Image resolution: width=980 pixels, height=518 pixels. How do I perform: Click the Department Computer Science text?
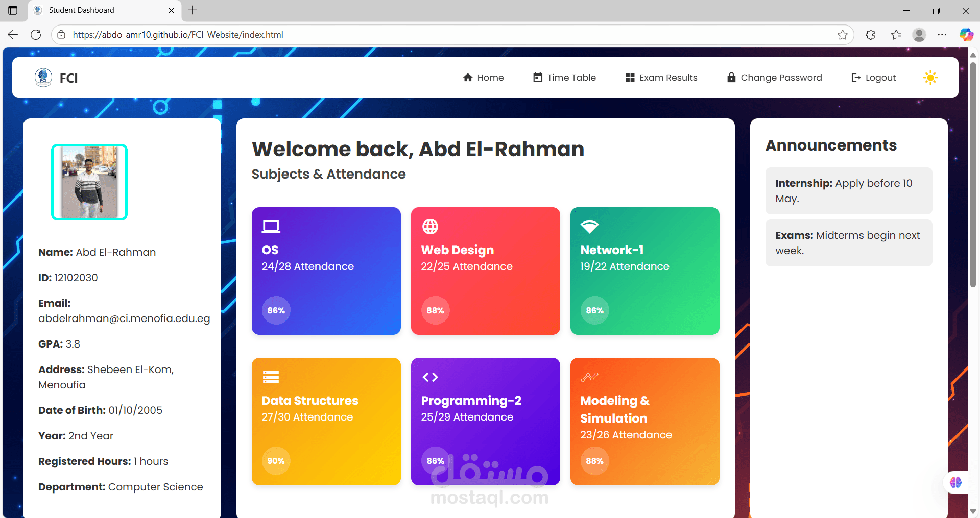pyautogui.click(x=121, y=487)
